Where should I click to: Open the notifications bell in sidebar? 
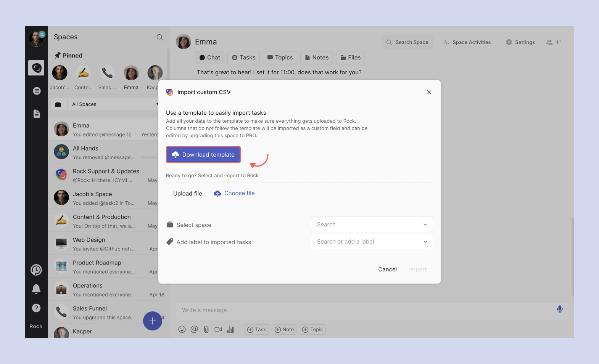click(36, 289)
